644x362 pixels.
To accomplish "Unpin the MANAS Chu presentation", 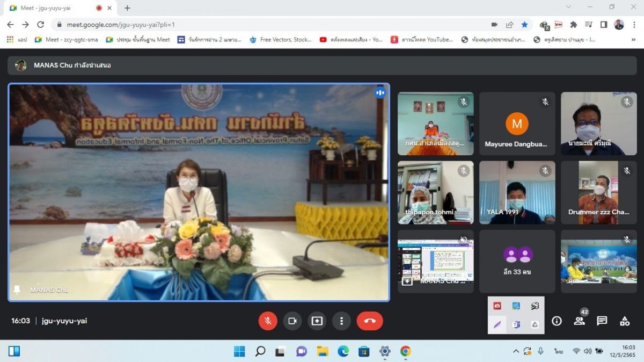I will (17, 290).
